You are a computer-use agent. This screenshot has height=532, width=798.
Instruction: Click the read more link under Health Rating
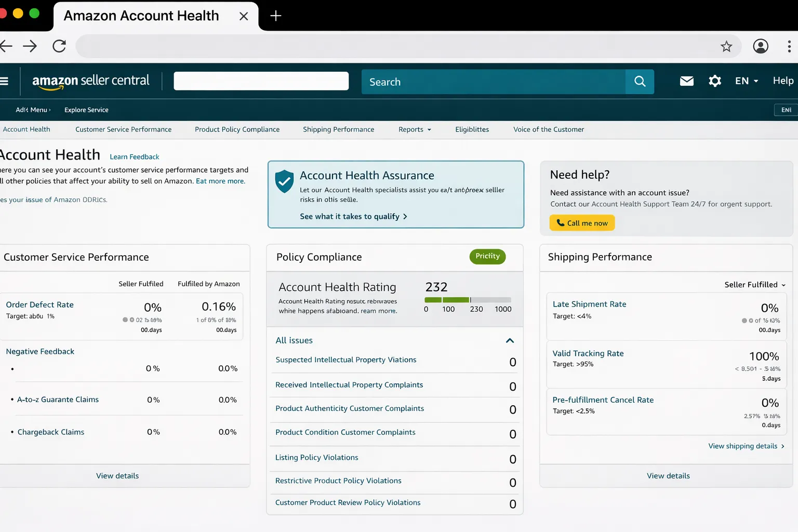click(x=379, y=311)
